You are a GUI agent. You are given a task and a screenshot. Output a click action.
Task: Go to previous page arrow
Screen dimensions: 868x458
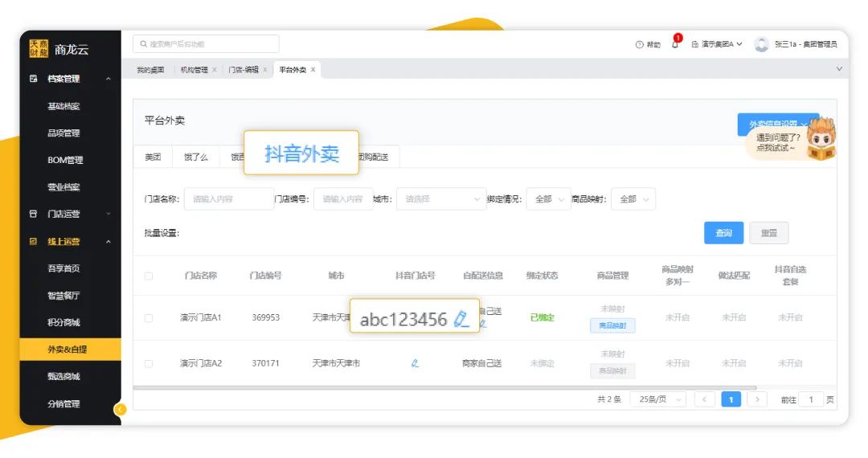[704, 399]
